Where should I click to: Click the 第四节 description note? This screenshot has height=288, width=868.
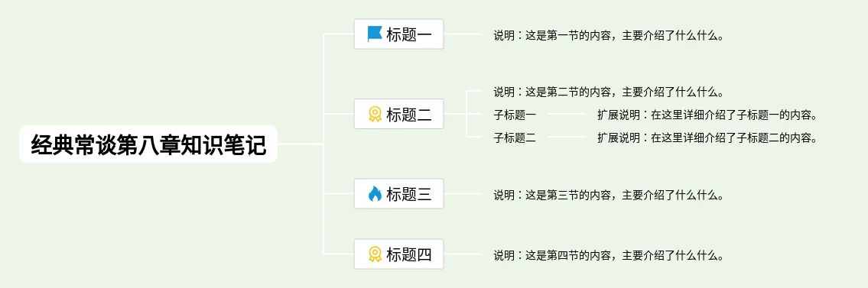pos(609,255)
